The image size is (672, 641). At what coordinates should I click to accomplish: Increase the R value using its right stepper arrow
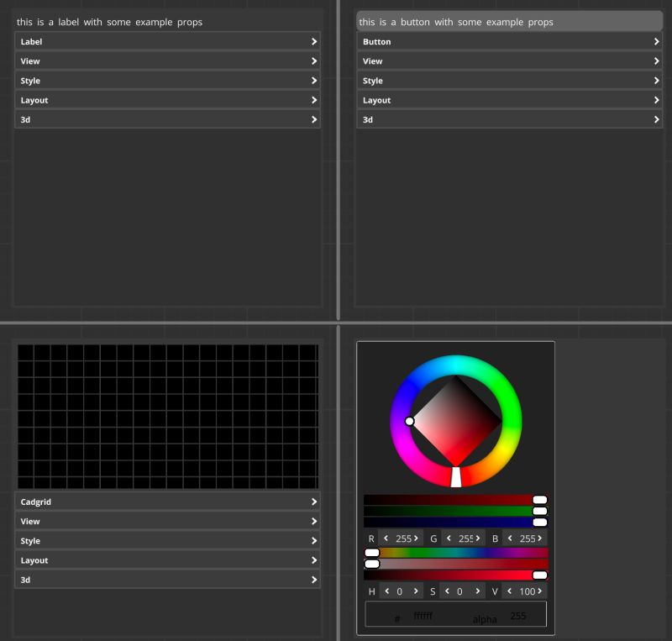coord(417,539)
